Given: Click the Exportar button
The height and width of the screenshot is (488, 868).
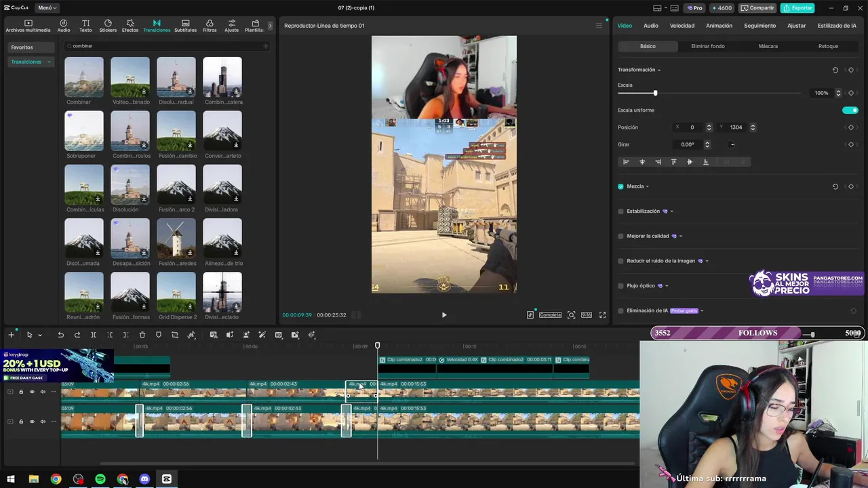Looking at the screenshot, I should [797, 8].
